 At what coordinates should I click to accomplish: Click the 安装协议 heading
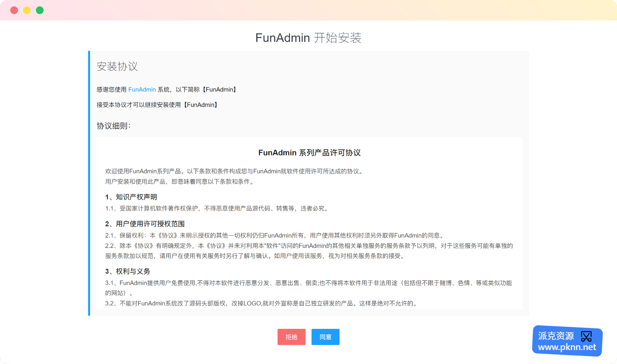[x=117, y=66]
